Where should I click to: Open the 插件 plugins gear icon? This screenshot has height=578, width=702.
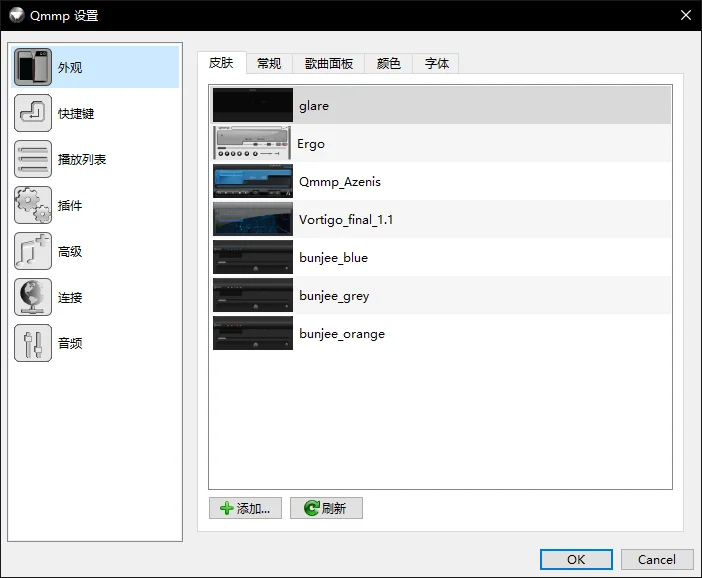(33, 205)
